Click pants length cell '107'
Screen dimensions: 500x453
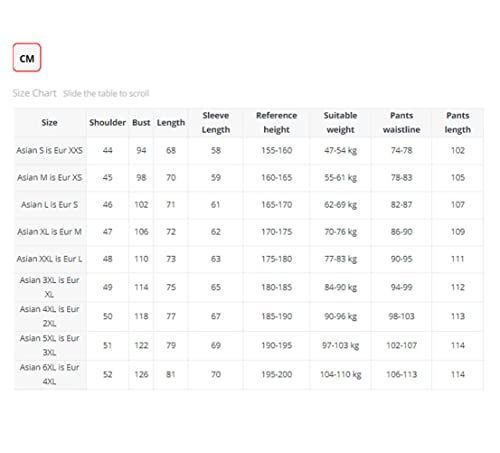[458, 205]
